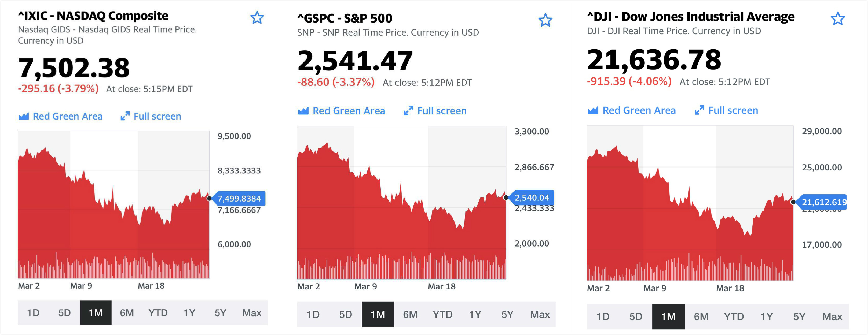Viewport: 868px width, 335px height.
Task: Click NASDAQ chart type area icon
Action: pyautogui.click(x=24, y=117)
